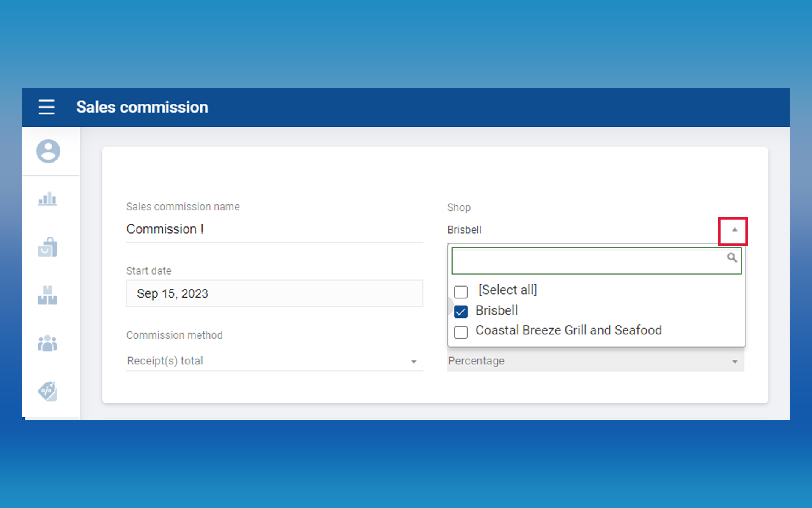Open the Percentage dropdown
This screenshot has width=812, height=508.
coord(735,362)
